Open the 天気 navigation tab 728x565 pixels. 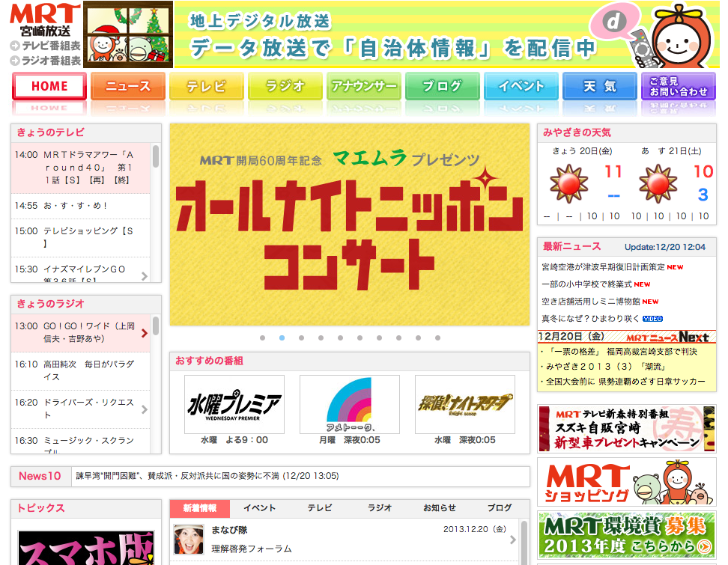[x=600, y=86]
